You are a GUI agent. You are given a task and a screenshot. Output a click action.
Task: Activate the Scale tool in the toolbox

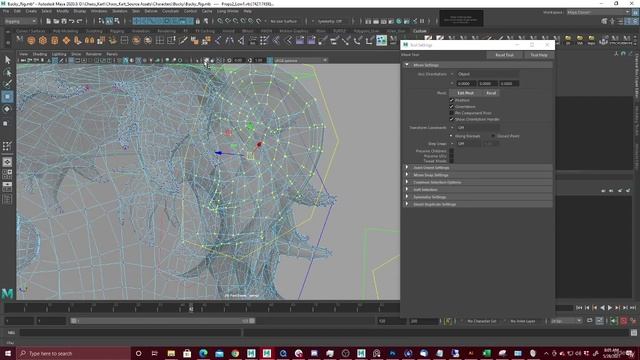coord(6,123)
